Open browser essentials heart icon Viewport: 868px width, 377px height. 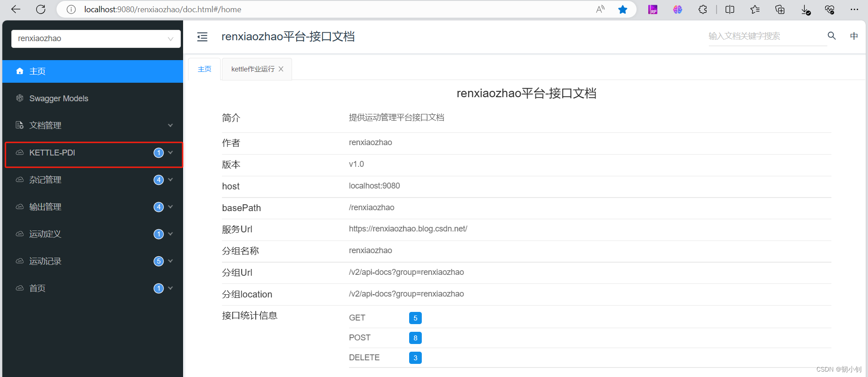pos(830,9)
